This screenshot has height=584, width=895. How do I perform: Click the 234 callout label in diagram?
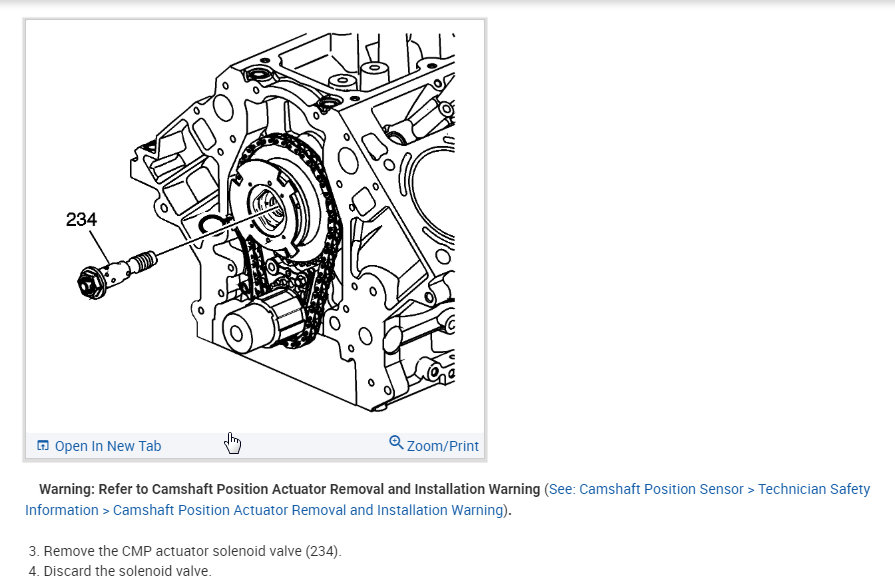pyautogui.click(x=81, y=219)
